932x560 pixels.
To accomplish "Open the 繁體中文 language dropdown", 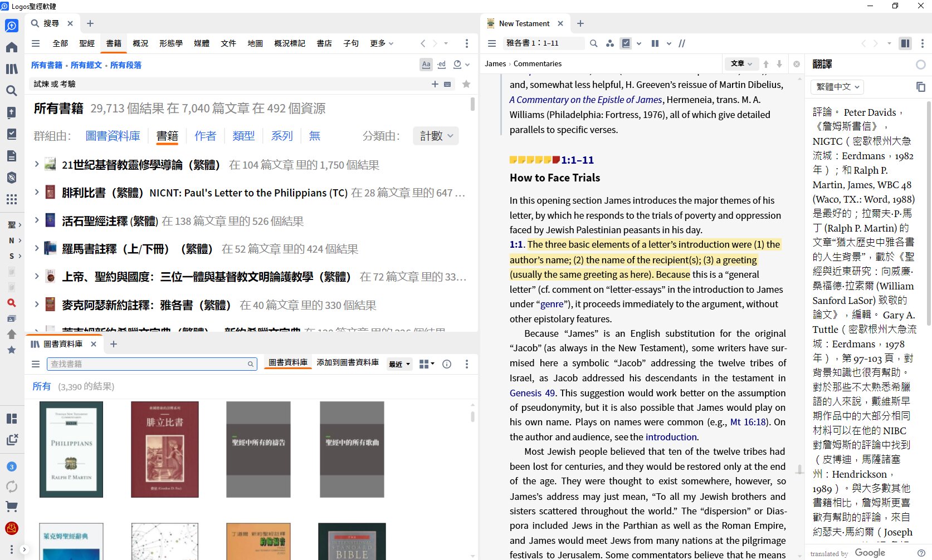I will (x=837, y=87).
